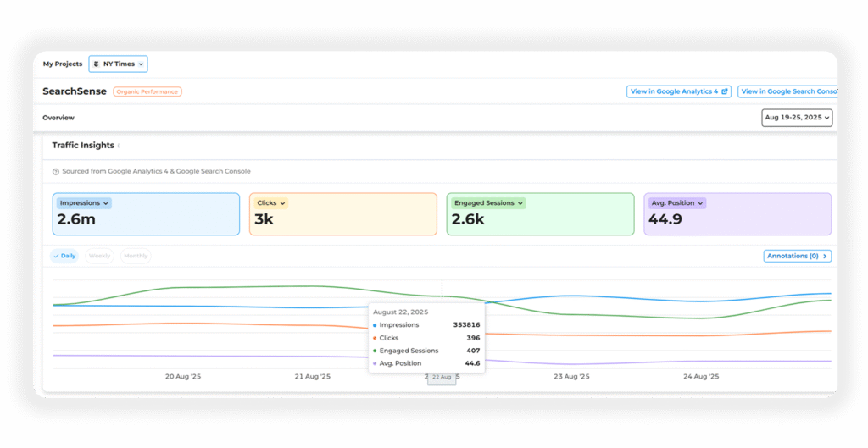868x448 pixels.
Task: Select the Daily chart interval
Action: click(64, 256)
